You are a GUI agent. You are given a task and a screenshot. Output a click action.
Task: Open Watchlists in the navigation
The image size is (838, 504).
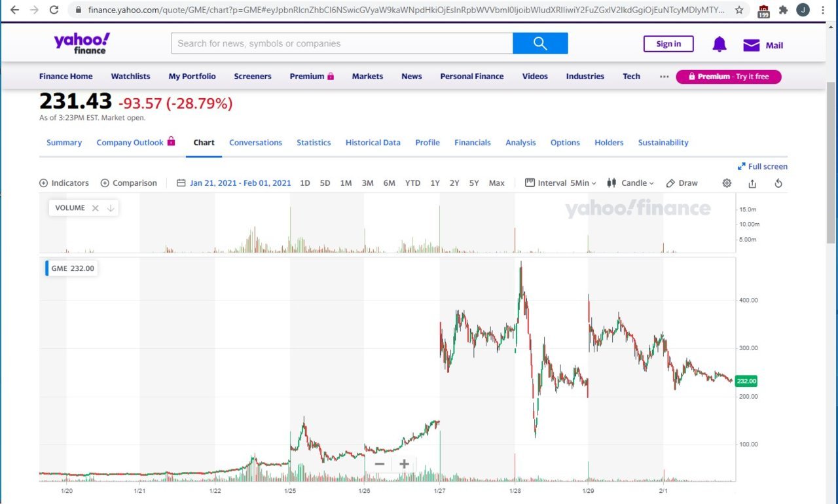pos(130,77)
